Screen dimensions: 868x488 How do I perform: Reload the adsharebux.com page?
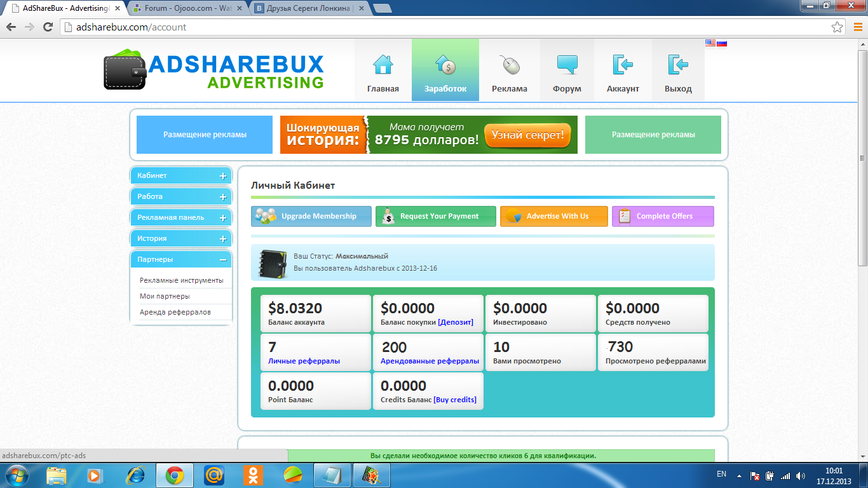pyautogui.click(x=48, y=27)
